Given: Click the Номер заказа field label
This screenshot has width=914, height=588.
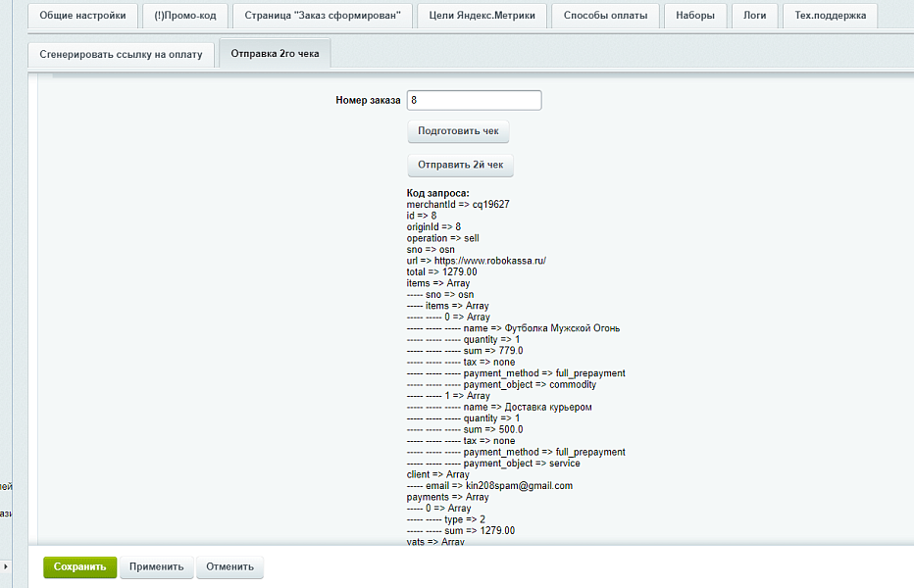Looking at the screenshot, I should (x=368, y=100).
